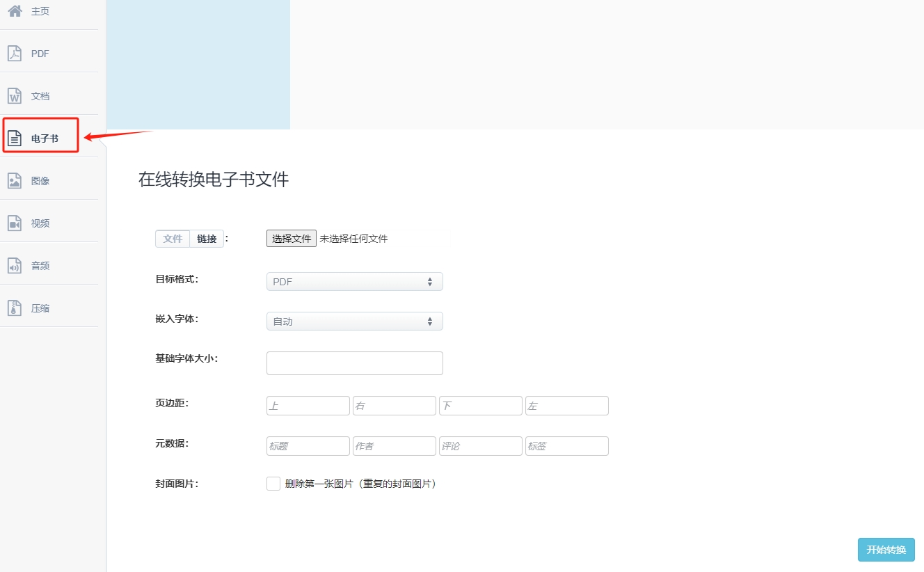Click the image picture icon

15,181
